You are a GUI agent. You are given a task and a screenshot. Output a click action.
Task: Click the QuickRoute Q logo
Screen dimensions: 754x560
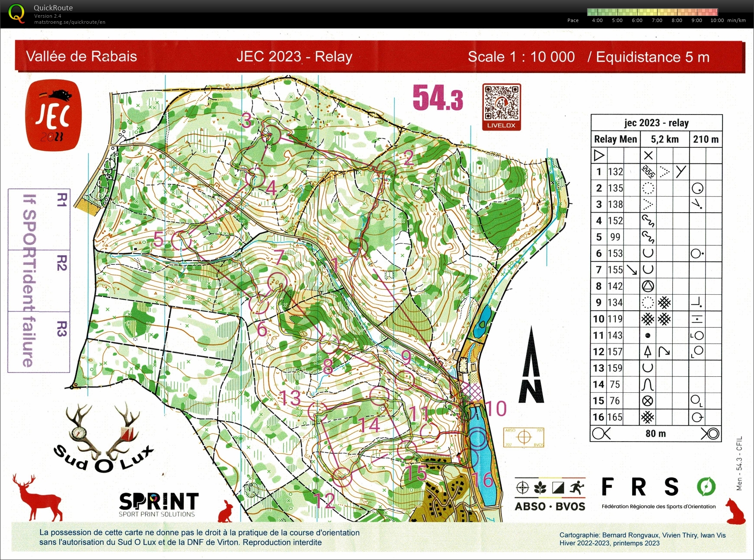[16, 13]
